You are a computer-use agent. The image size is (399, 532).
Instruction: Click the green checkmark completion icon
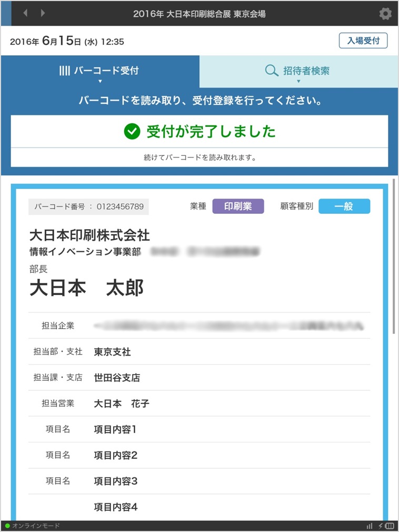point(132,131)
